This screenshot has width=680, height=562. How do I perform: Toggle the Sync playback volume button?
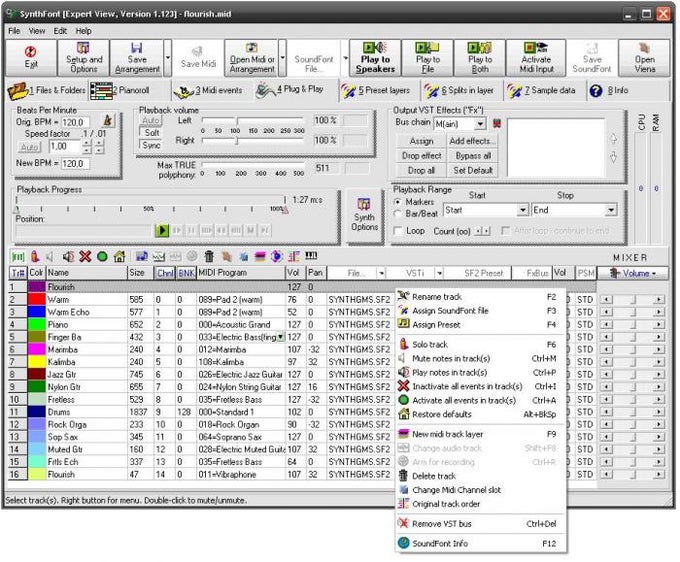(150, 145)
